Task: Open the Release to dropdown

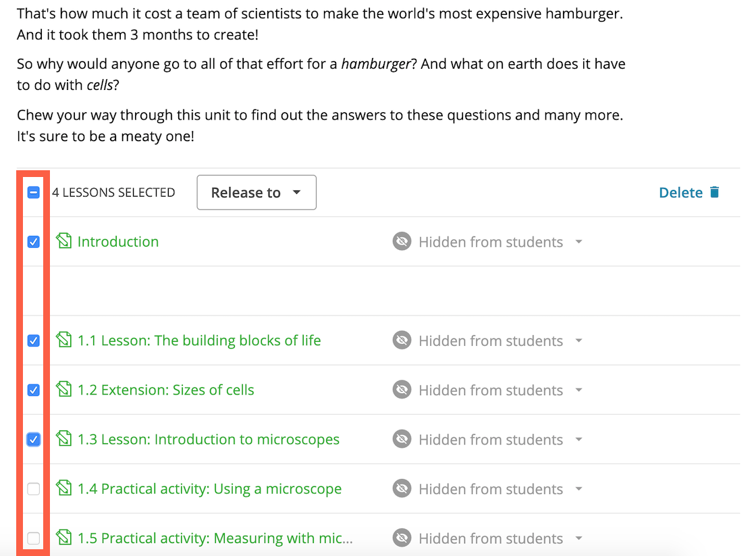Action: [256, 193]
